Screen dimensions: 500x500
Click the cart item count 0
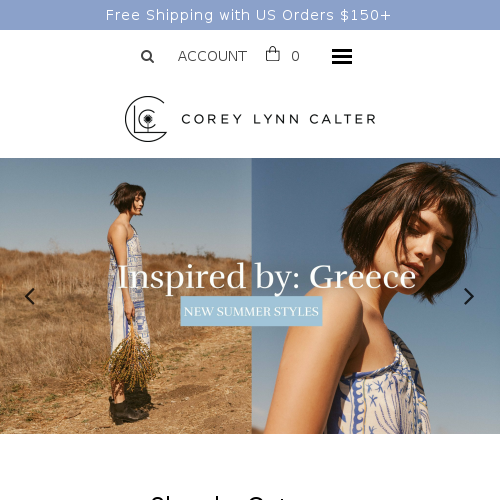click(x=295, y=56)
